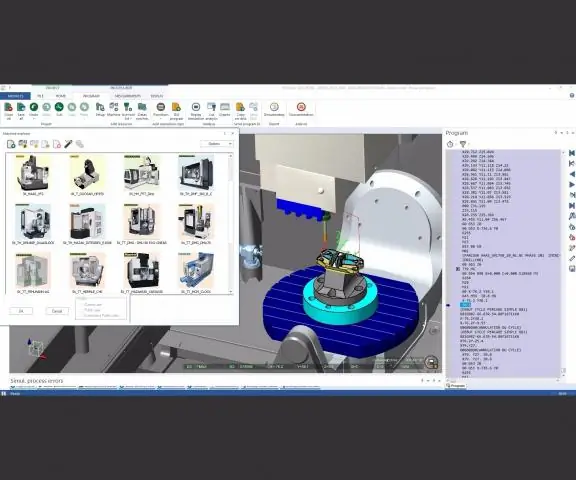Click the OK button in machine dialog
Image resolution: width=576 pixels, height=480 pixels.
tap(21, 311)
